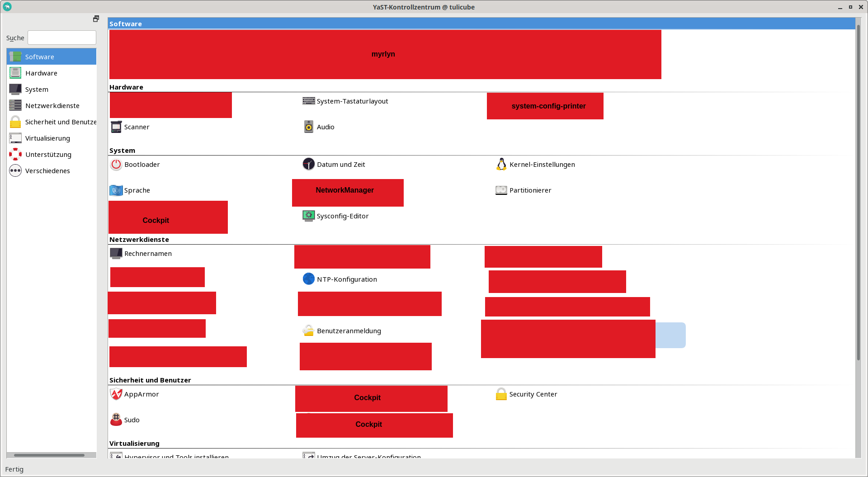This screenshot has width=868, height=477.
Task: Launch the NTP-Konfiguration module
Action: tap(340, 279)
